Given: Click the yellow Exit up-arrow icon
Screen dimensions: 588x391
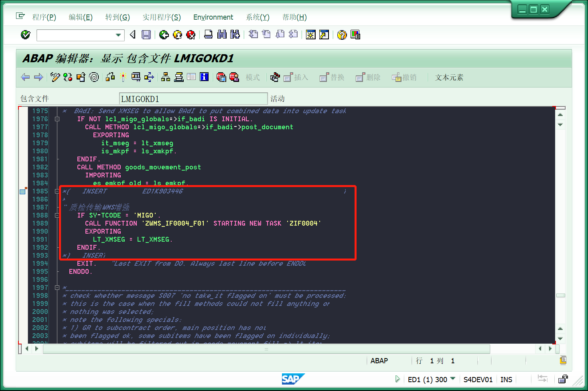Looking at the screenshot, I should click(x=177, y=35).
